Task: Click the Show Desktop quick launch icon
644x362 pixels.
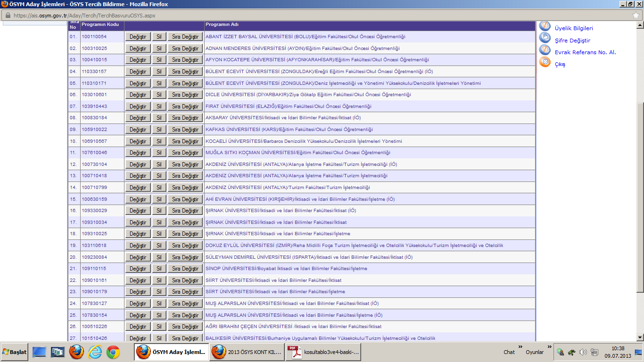Action: [40, 352]
